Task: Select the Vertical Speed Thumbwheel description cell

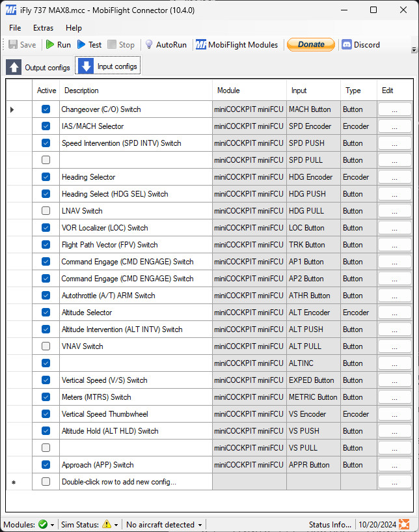Action: click(x=135, y=414)
